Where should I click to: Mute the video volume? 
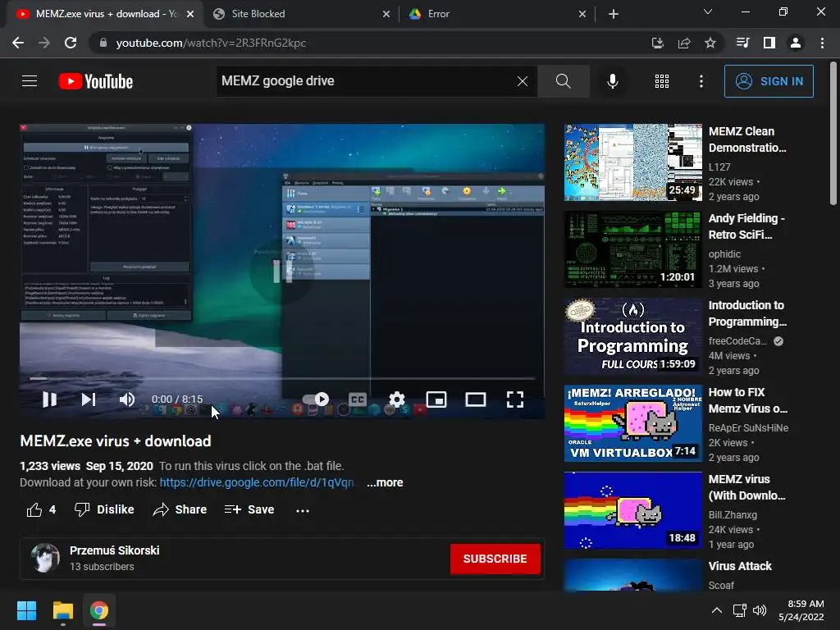pos(127,399)
